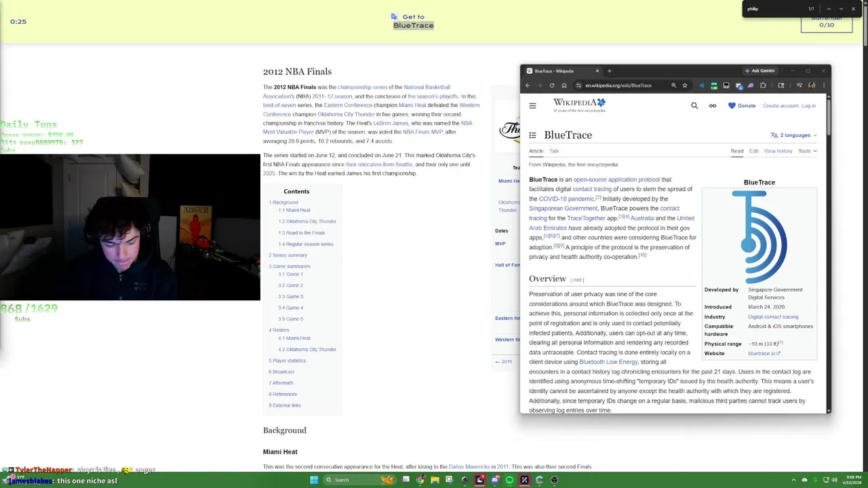The height and width of the screenshot is (488, 868).
Task: Open Spotify from taskbar
Action: 509,480
